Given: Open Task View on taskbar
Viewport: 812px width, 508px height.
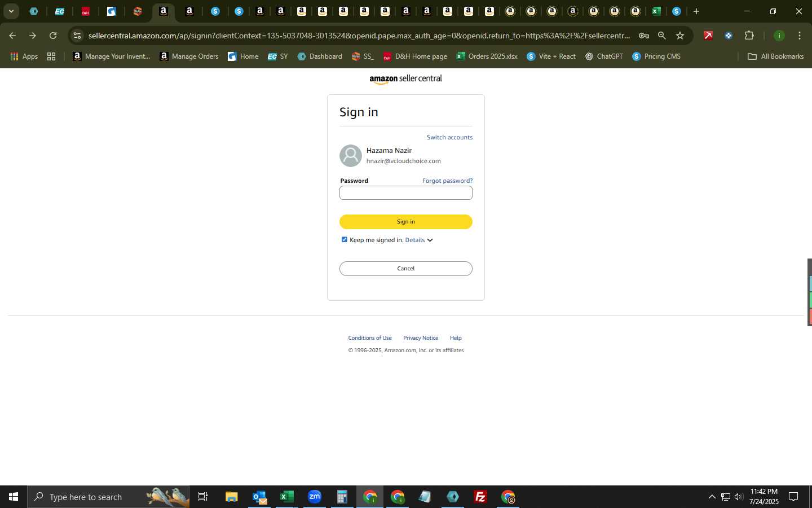Looking at the screenshot, I should (x=203, y=497).
